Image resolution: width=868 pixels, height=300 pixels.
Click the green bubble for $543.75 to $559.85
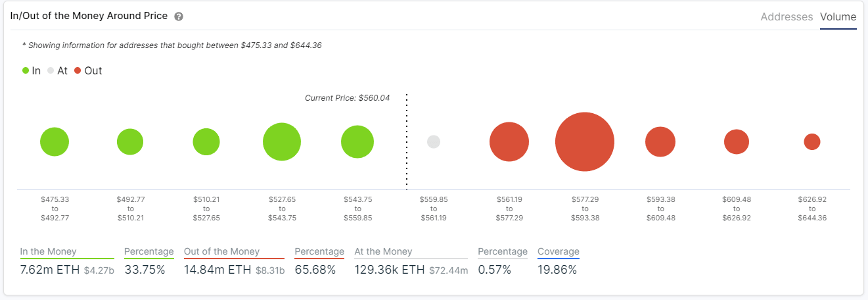(357, 141)
